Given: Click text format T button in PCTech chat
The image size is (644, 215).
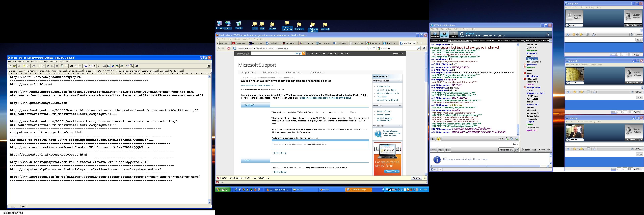Looking at the screenshot, I should [433, 139].
